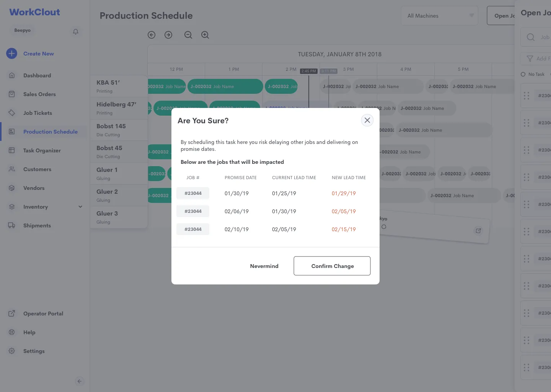Expand the Inventory sidebar section

click(80, 207)
